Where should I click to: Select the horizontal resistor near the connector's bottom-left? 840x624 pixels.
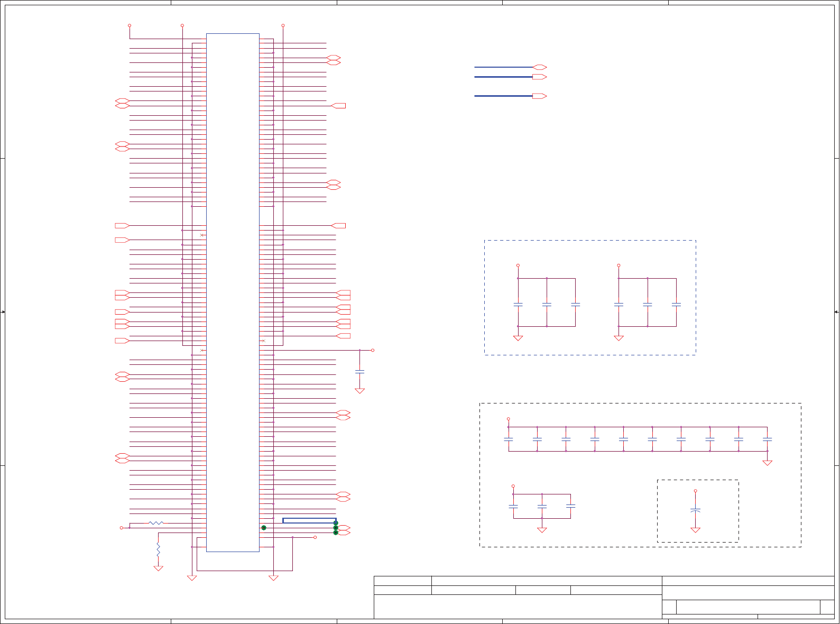156,523
